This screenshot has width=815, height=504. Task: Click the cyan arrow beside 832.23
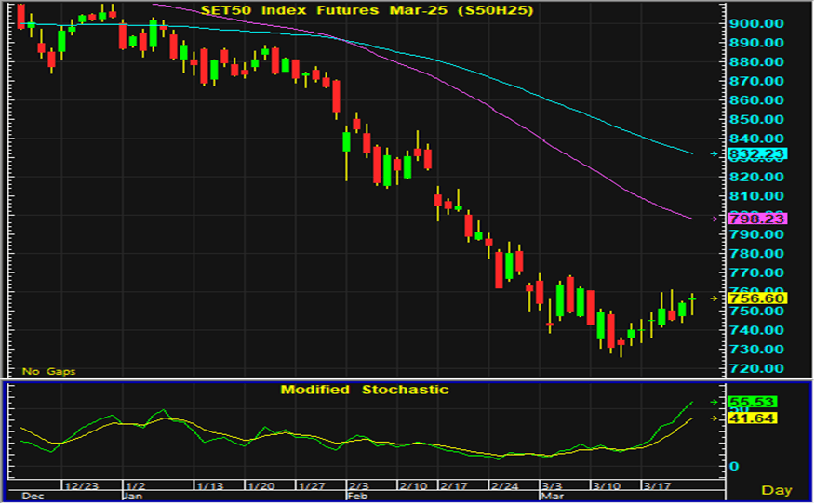pos(714,153)
